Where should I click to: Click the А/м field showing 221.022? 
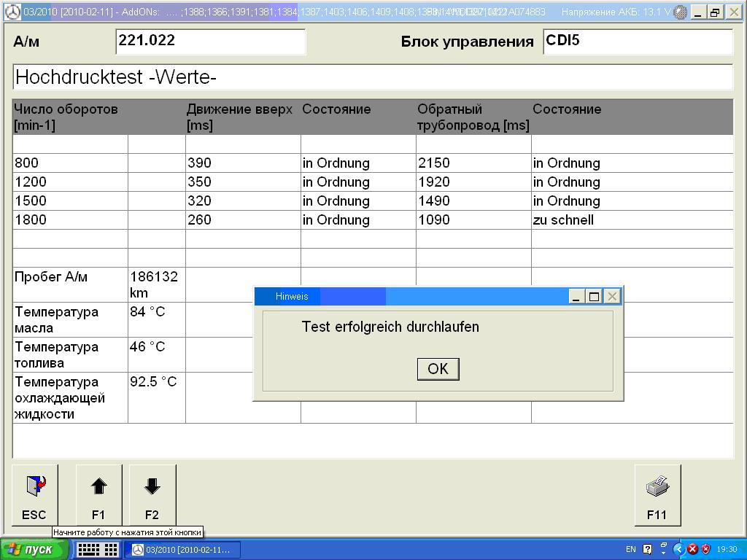pyautogui.click(x=210, y=42)
